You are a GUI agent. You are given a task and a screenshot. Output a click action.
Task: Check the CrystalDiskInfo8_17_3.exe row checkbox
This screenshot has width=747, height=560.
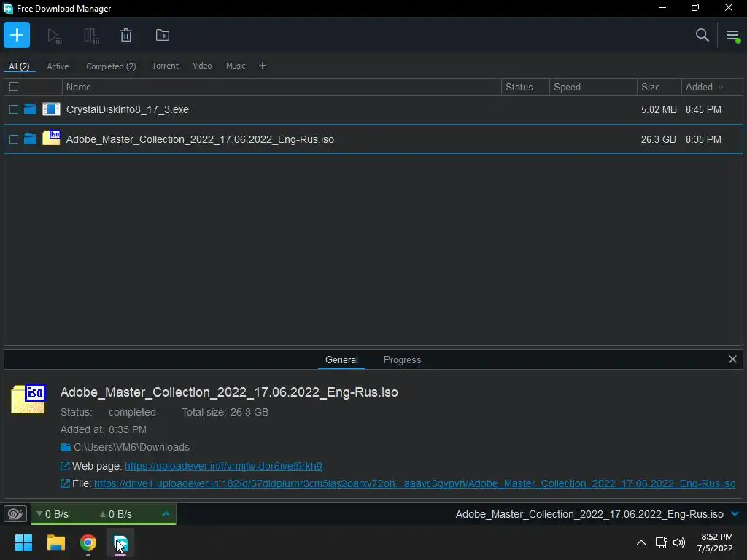pos(14,109)
